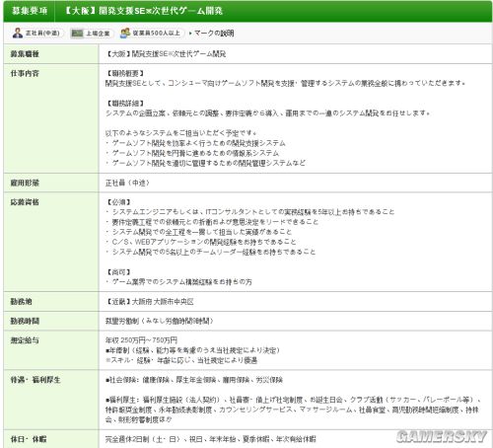This screenshot has width=493, height=448.
Task: Click the 従業員500人以上 badge label
Action: 157,33
